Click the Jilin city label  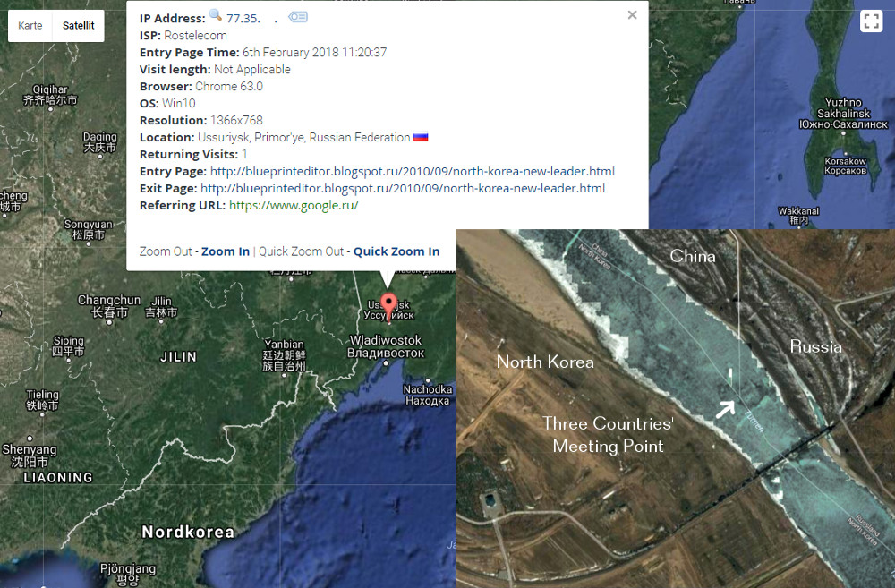161,307
